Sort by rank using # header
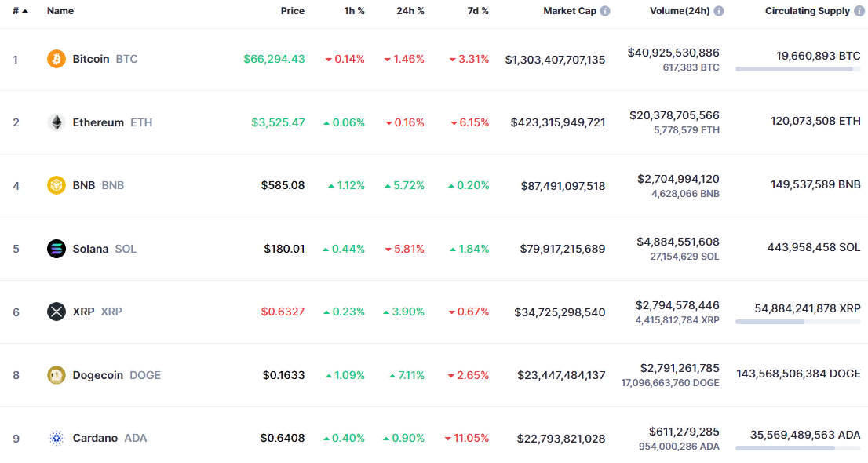868x463 pixels. (20, 11)
